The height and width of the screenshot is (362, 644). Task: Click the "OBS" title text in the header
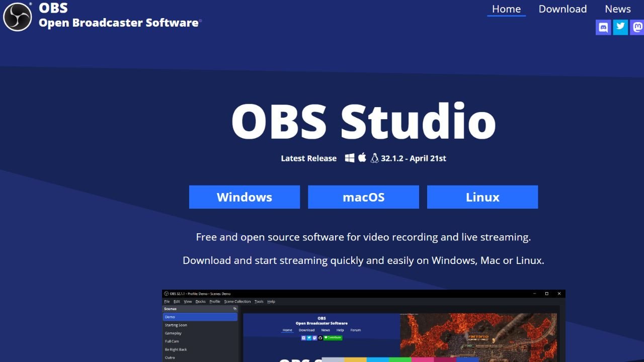coord(53,8)
